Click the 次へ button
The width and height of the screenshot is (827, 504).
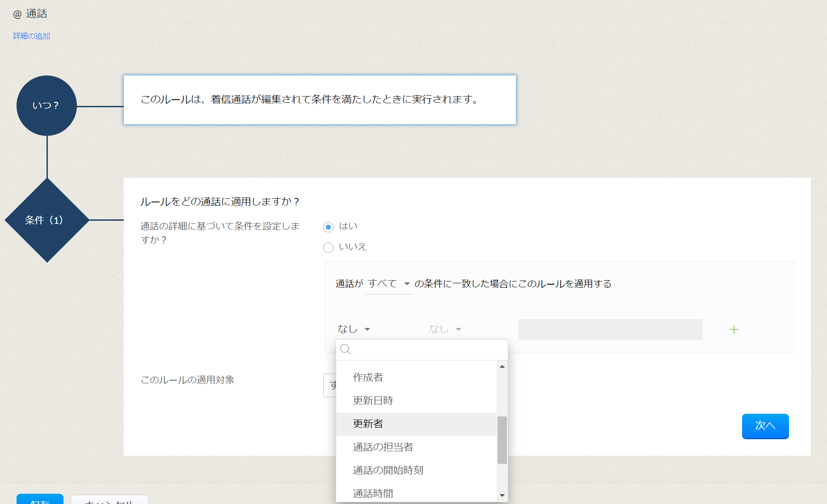point(765,426)
